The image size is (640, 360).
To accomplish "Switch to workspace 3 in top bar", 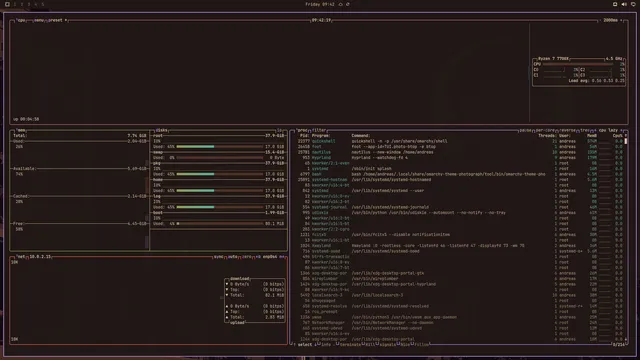I will 29,4.
